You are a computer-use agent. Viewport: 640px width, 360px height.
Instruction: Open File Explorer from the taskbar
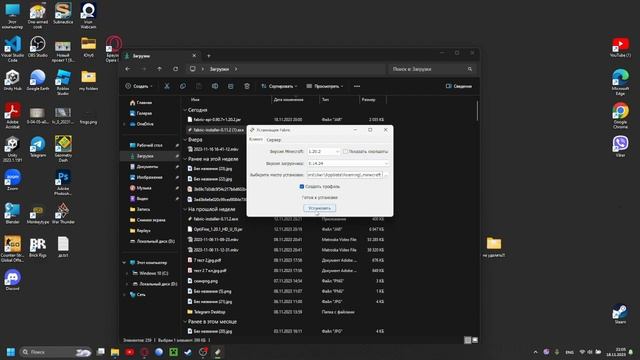115,352
